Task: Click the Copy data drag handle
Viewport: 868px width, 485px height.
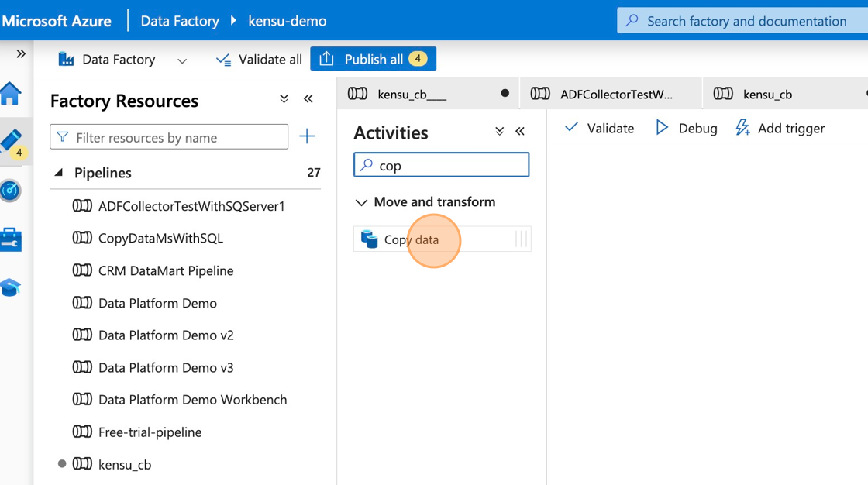Action: coord(521,239)
